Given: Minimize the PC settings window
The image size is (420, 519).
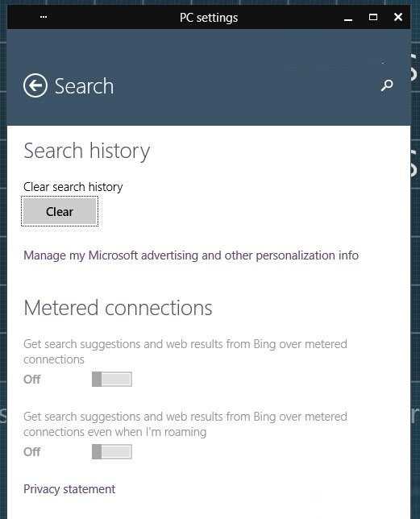Looking at the screenshot, I should coord(347,19).
